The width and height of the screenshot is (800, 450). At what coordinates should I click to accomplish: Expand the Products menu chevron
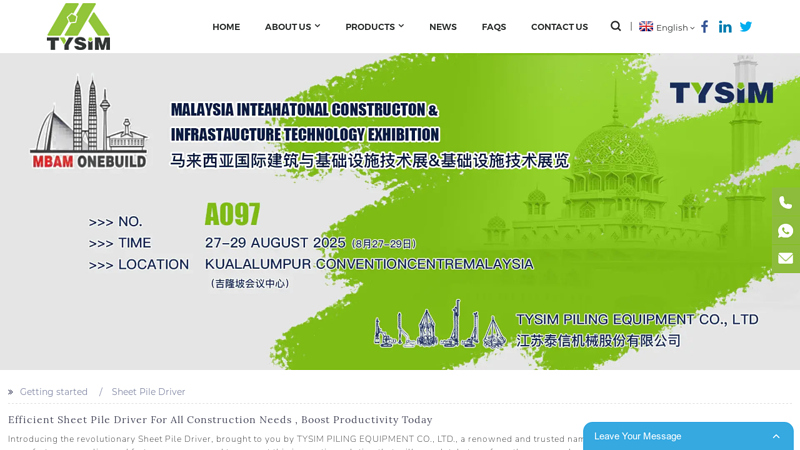401,26
